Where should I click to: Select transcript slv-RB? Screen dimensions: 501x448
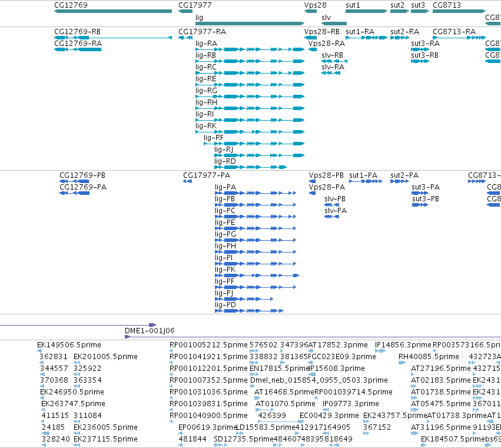(334, 61)
